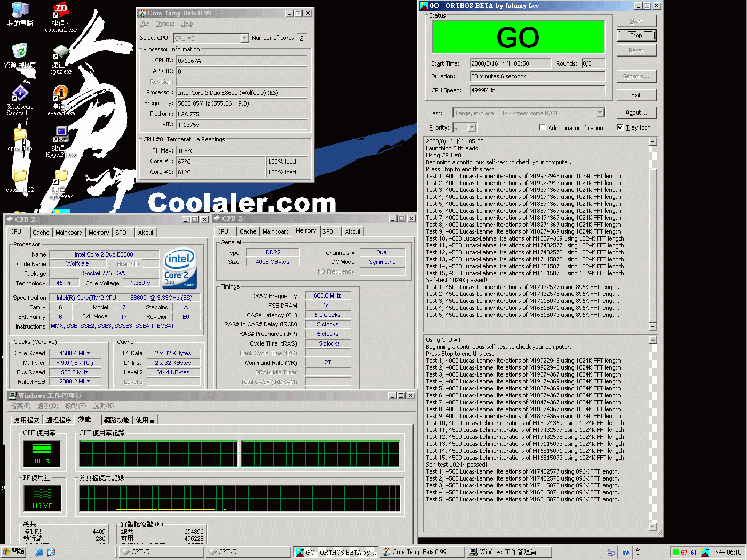
Task: Open Mainboard tab in CPU-Z processor window
Action: point(69,233)
